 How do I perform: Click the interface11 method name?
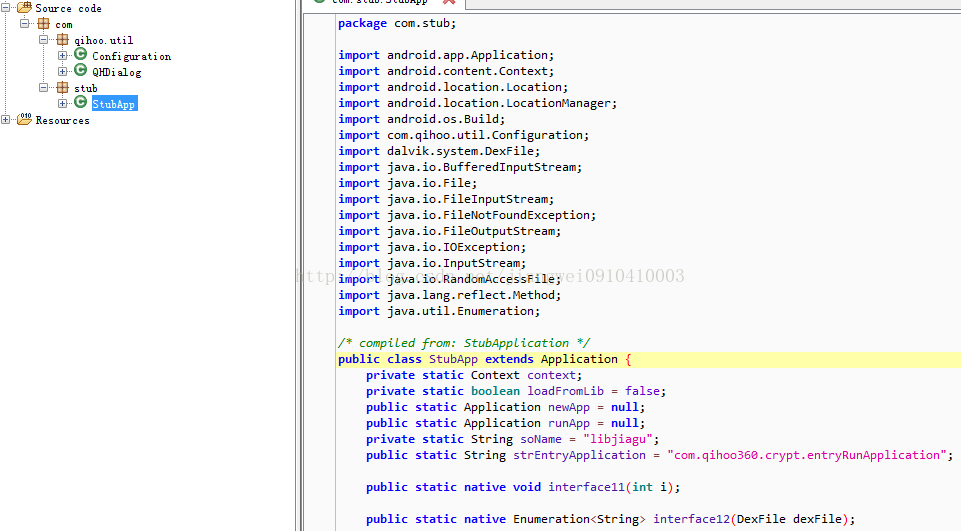pyautogui.click(x=586, y=487)
